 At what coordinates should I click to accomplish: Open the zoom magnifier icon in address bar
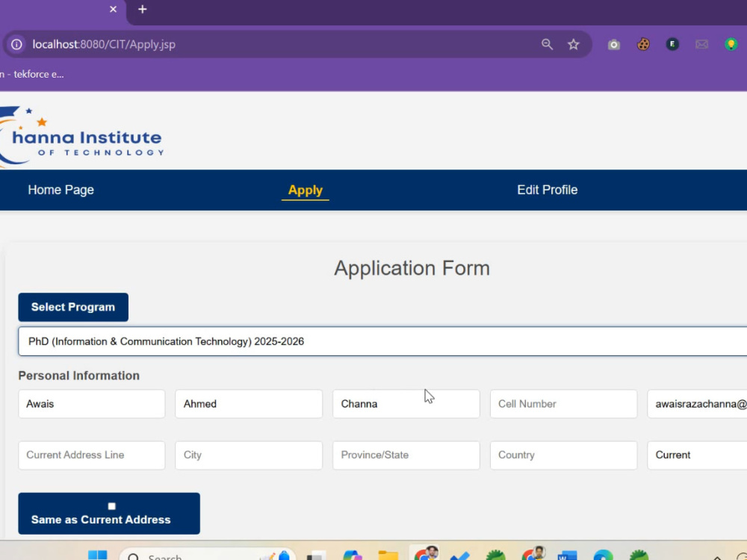tap(547, 44)
